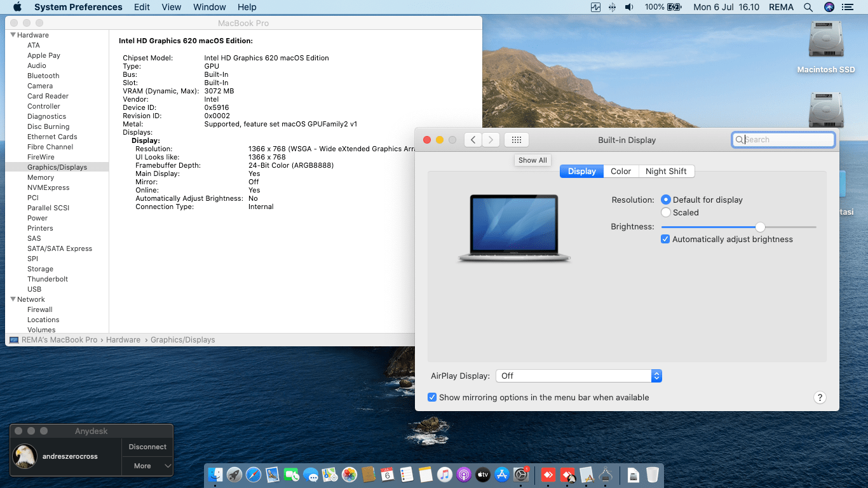Open the AirPlay Display dropdown
868x488 pixels.
(579, 376)
